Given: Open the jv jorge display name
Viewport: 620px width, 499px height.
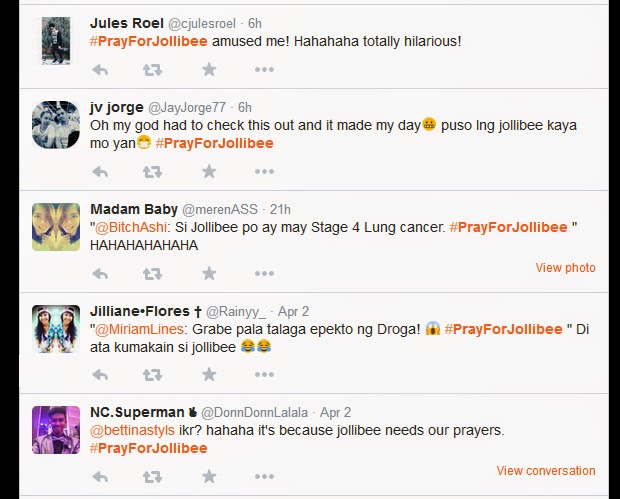Looking at the screenshot, I should pos(117,107).
